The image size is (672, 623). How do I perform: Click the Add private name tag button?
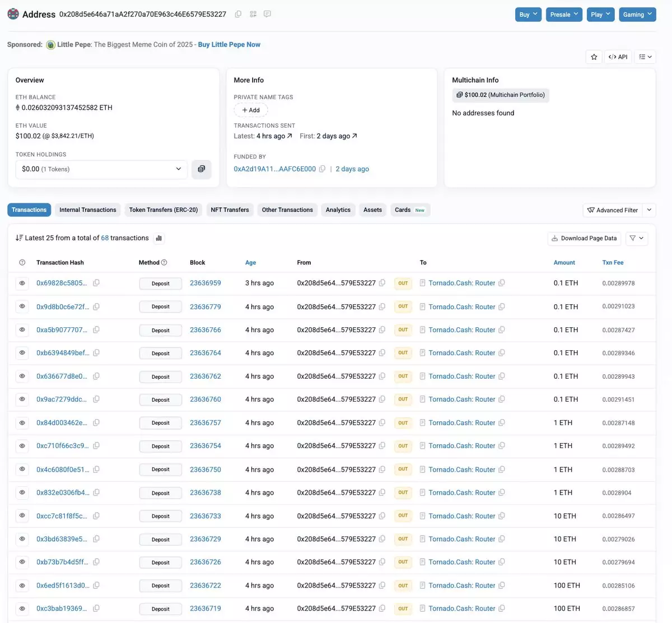251,110
